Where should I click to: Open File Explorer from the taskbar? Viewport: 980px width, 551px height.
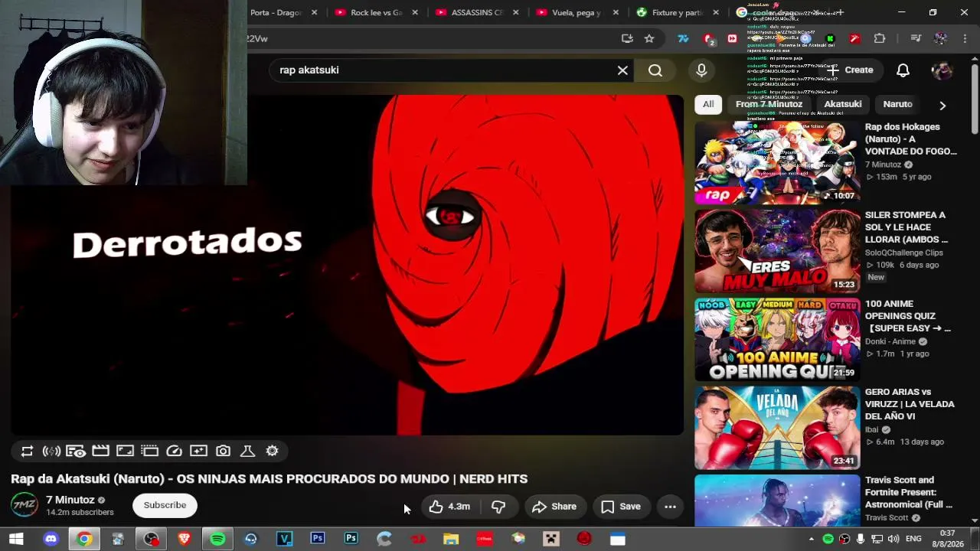click(x=451, y=540)
